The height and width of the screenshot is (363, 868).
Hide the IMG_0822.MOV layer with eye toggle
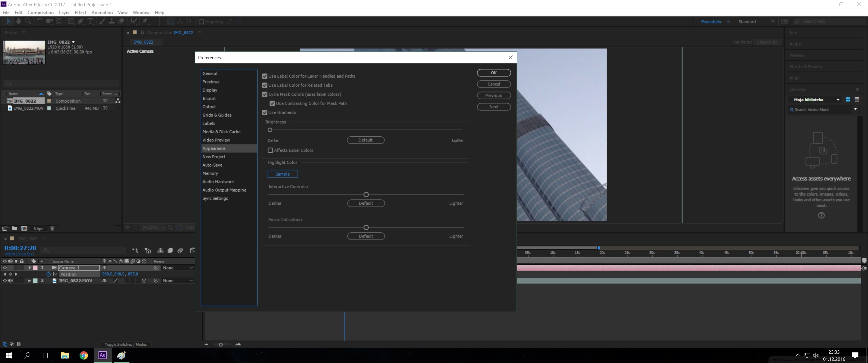(x=5, y=281)
